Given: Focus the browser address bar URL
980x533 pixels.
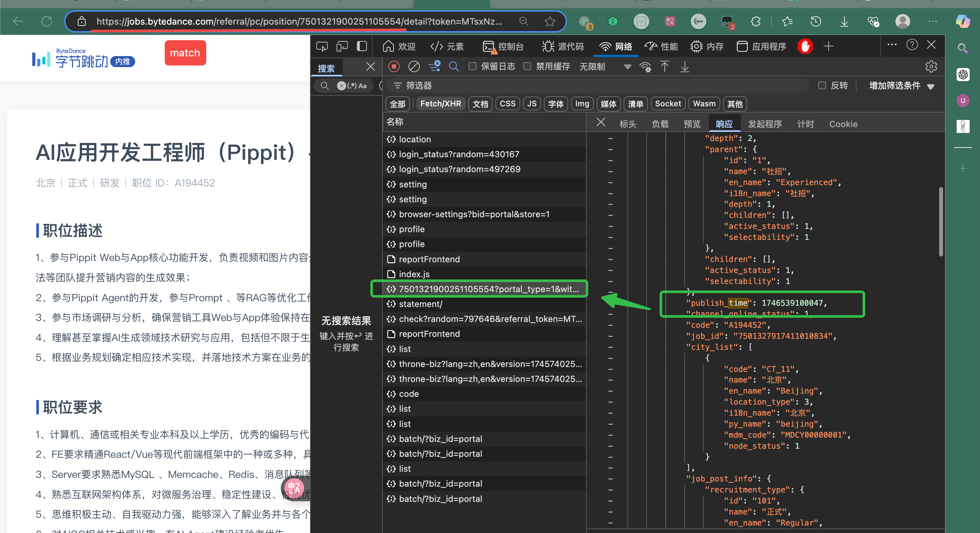Looking at the screenshot, I should click(299, 21).
